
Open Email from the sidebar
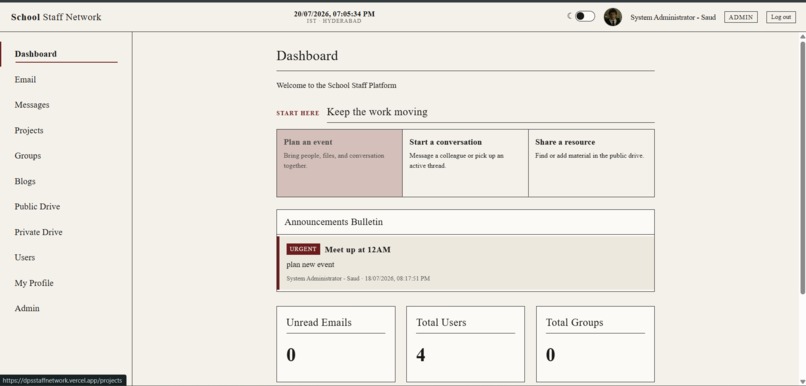pos(25,80)
